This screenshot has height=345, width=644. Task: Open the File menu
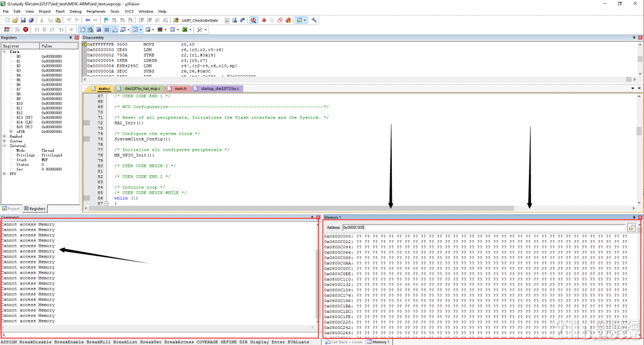(6, 11)
